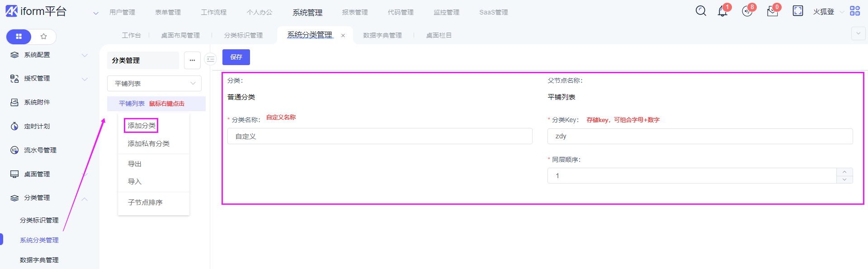Close the 系统分类管理 tab
The image size is (868, 269).
pos(343,35)
